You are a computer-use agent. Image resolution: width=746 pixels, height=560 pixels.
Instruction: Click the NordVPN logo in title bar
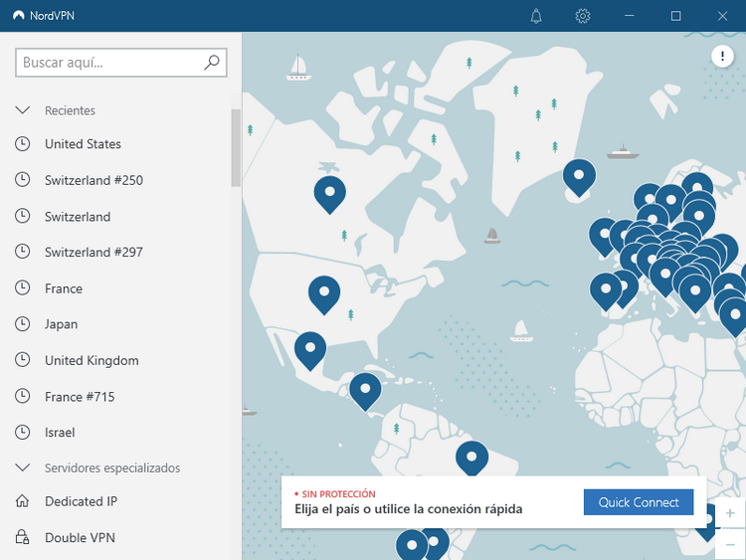point(19,16)
